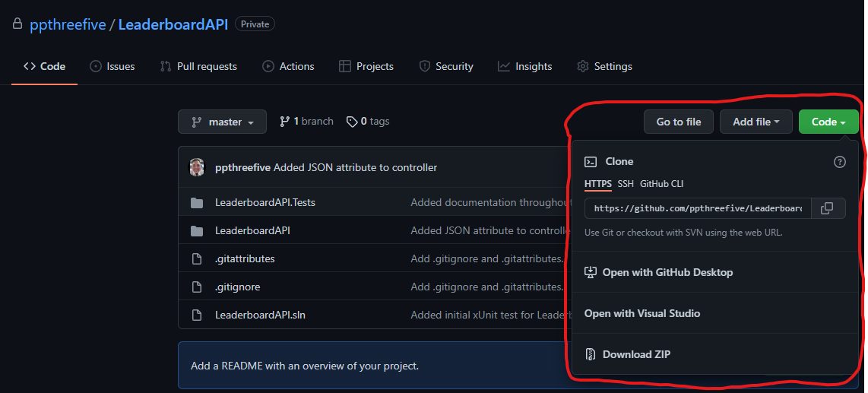Open the Issues tab
868x393 pixels.
coord(112,66)
